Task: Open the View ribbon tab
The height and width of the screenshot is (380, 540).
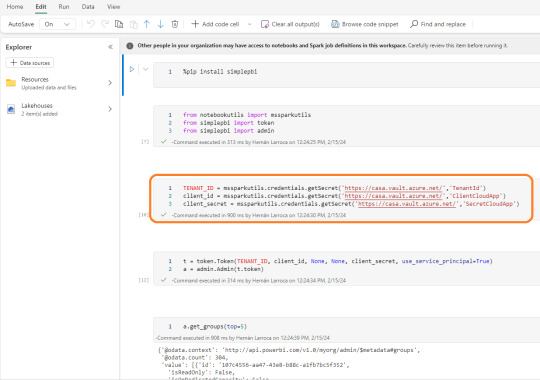Action: point(113,7)
